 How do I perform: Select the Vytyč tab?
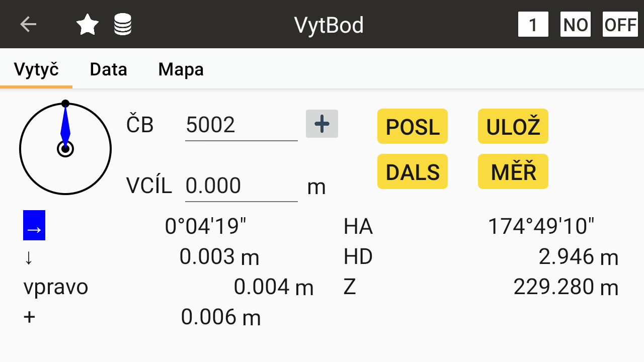pyautogui.click(x=36, y=69)
